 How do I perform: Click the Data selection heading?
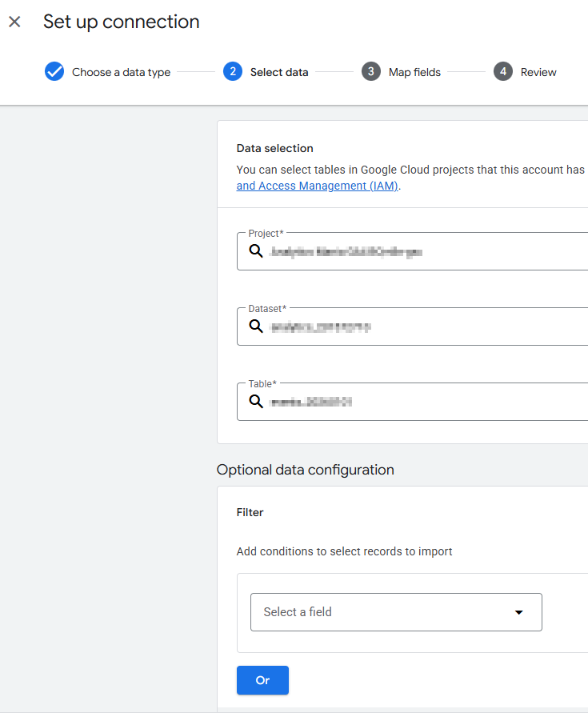274,148
